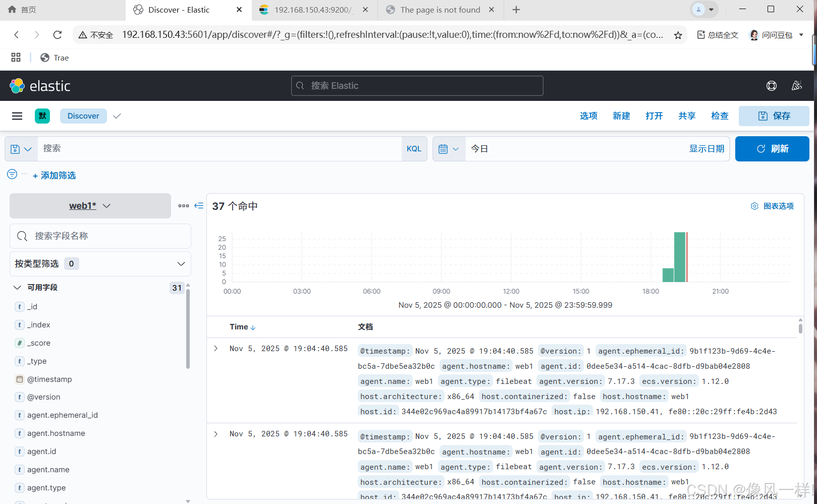The width and height of the screenshot is (817, 504).
Task: Click the 检查 menu item
Action: [720, 116]
